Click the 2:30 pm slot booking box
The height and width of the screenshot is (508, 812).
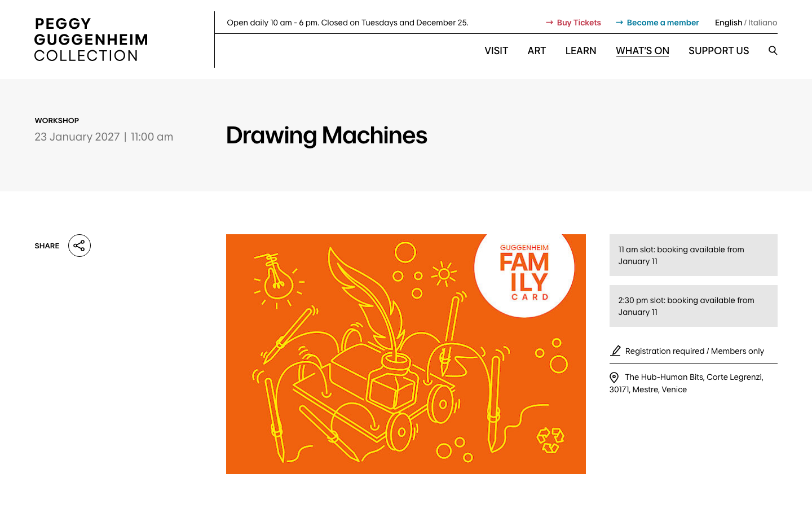click(x=694, y=306)
